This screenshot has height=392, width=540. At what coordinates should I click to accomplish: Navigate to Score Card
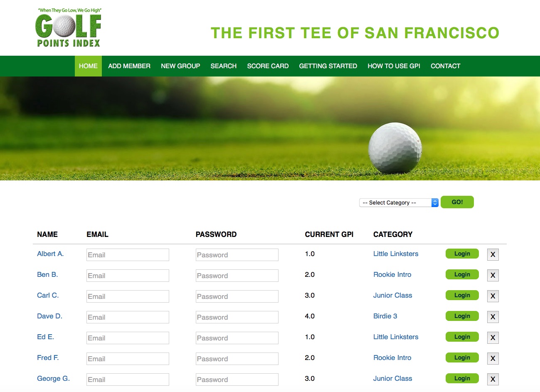click(x=268, y=66)
